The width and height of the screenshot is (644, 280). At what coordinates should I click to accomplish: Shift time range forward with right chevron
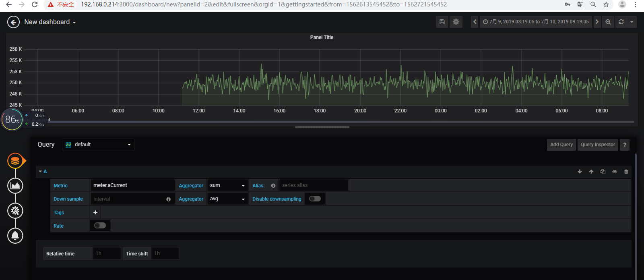point(597,22)
